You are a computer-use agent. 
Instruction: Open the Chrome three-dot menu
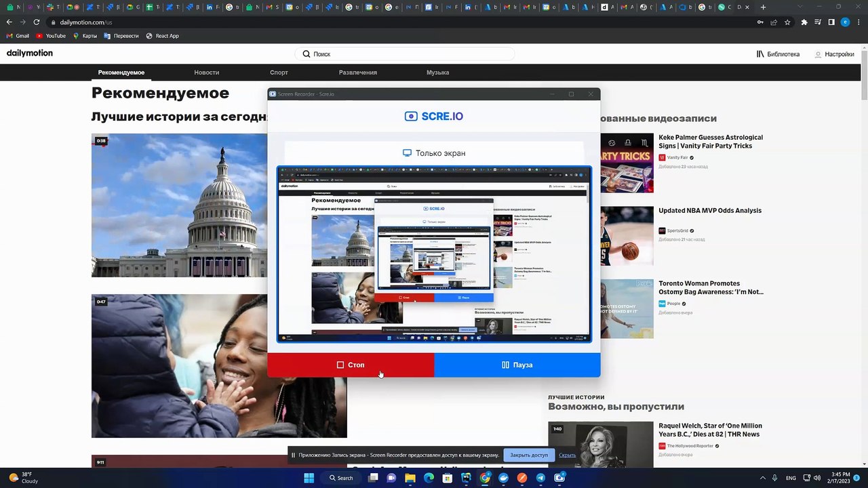point(859,22)
